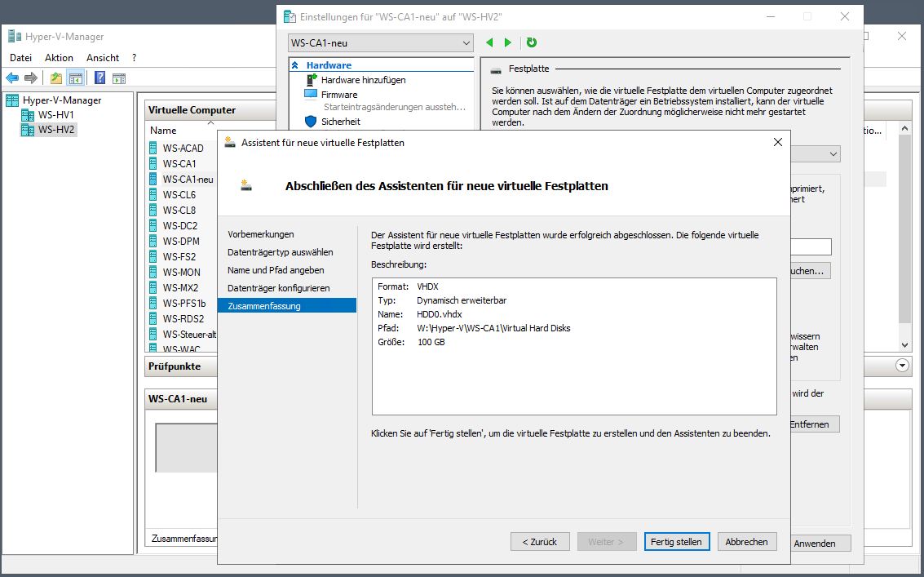
Task: Click the 100 GB size value
Action: tap(431, 342)
